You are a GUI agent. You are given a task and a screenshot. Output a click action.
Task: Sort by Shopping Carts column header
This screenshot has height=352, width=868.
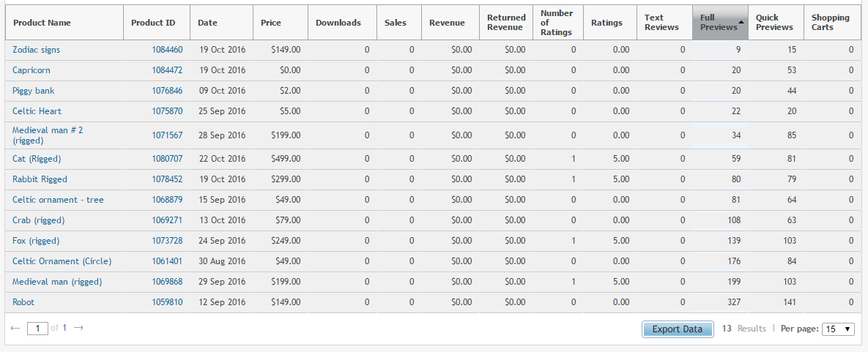[830, 23]
